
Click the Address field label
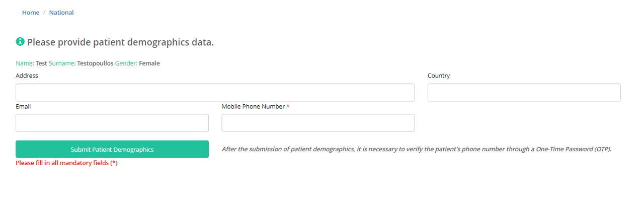[x=27, y=76]
